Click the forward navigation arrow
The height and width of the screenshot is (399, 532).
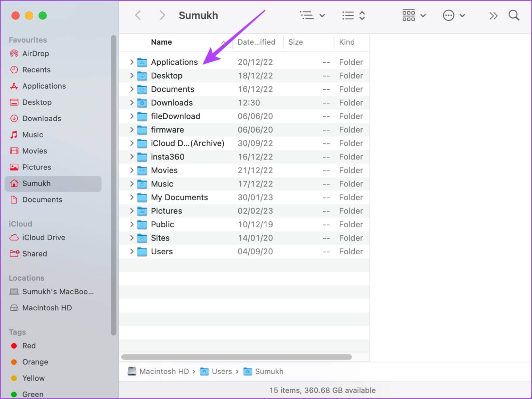162,16
